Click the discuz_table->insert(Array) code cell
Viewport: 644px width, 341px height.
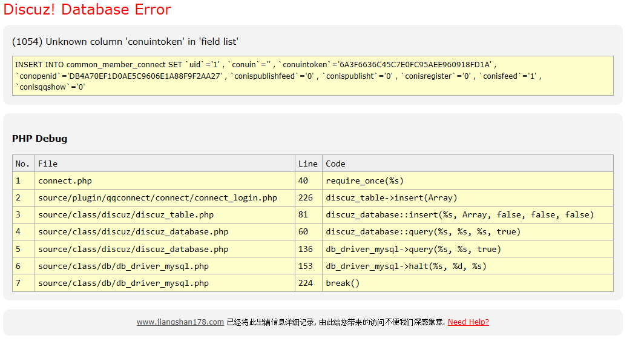pos(391,197)
